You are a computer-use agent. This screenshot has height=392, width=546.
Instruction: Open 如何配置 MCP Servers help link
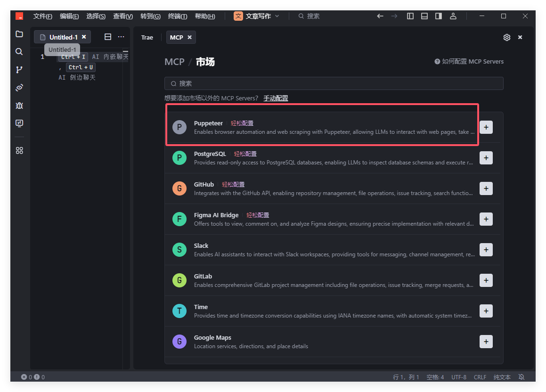(x=469, y=61)
